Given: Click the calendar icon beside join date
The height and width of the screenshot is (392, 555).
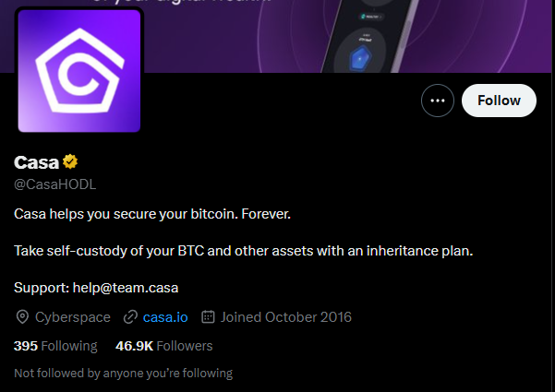Looking at the screenshot, I should (208, 317).
